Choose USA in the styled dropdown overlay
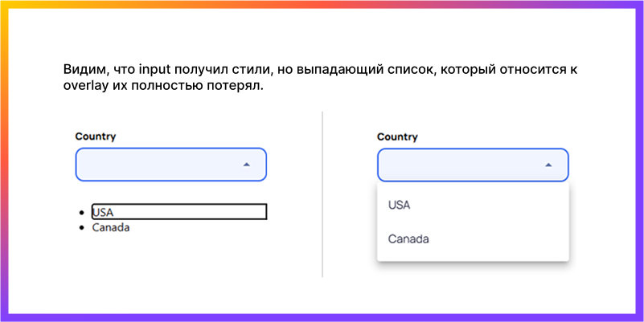This screenshot has width=644, height=322. point(400,205)
